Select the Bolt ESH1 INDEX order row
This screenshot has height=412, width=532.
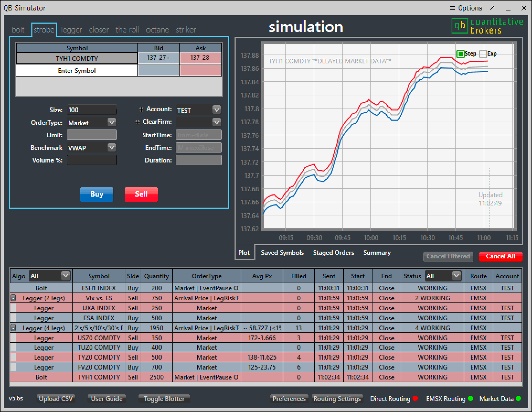click(266, 288)
